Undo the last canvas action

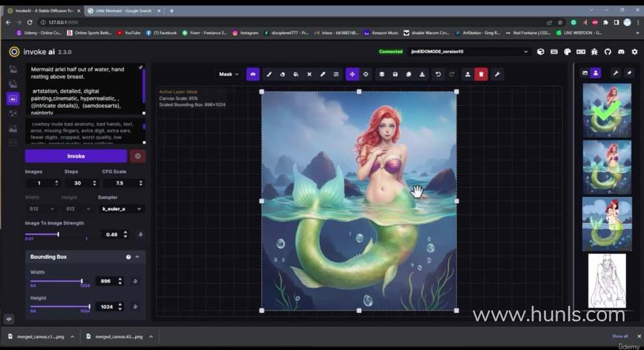(438, 74)
